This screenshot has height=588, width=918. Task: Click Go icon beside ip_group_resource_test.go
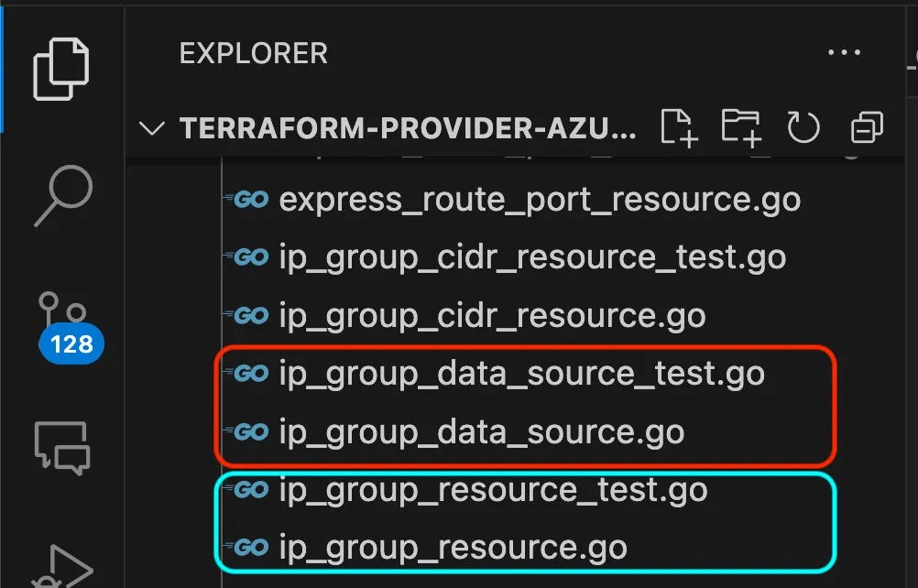pyautogui.click(x=247, y=489)
